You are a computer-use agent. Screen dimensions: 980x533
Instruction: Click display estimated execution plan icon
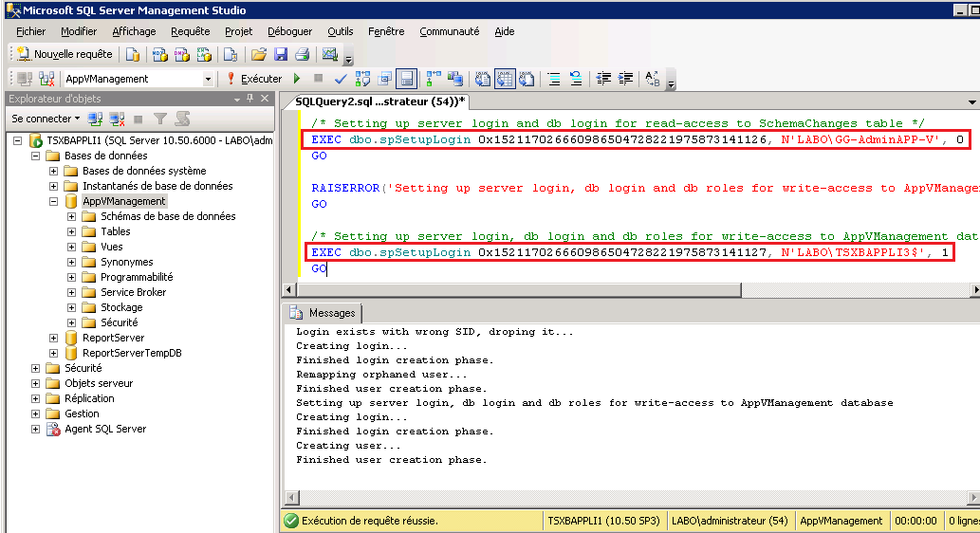362,79
